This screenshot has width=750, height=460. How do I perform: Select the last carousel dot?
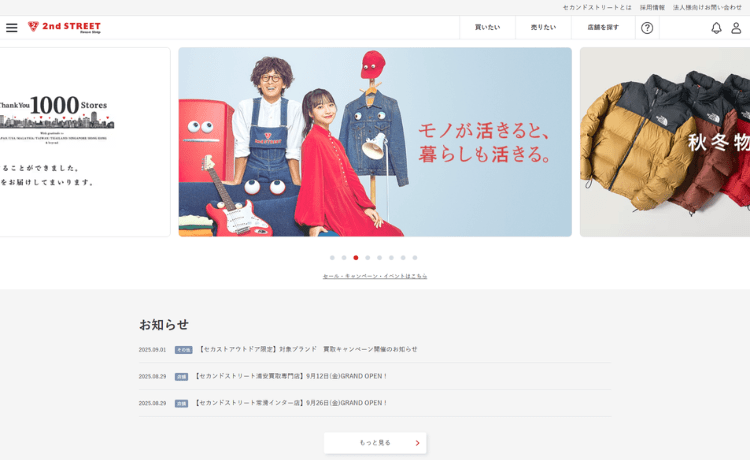click(x=415, y=258)
